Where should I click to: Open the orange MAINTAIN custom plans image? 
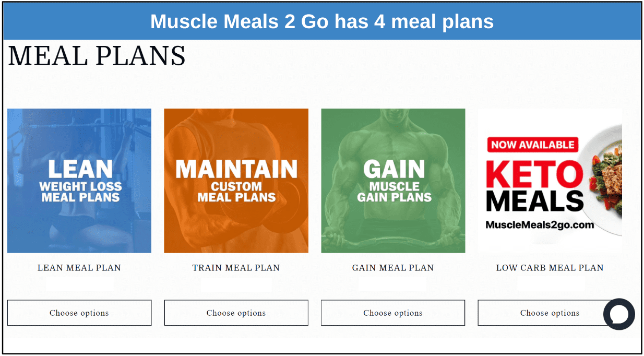click(236, 181)
